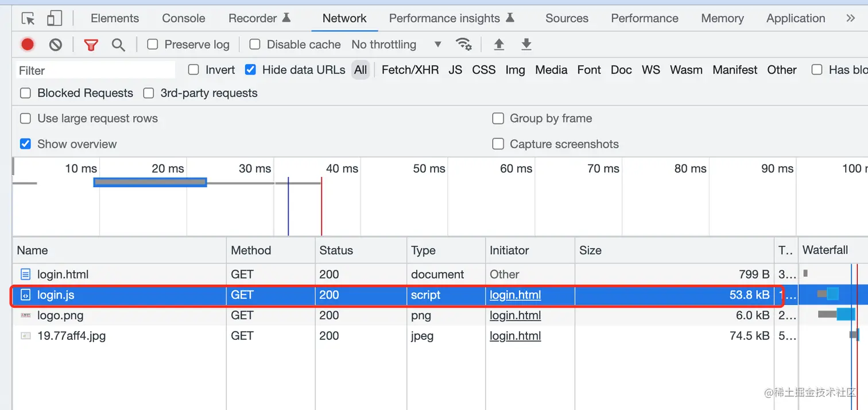Enable the Preserve log checkbox

pyautogui.click(x=153, y=44)
